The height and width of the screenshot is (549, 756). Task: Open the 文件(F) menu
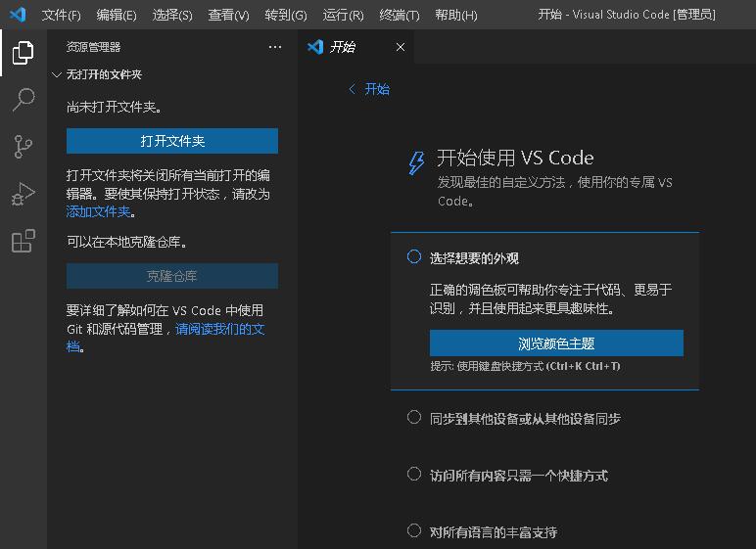62,15
